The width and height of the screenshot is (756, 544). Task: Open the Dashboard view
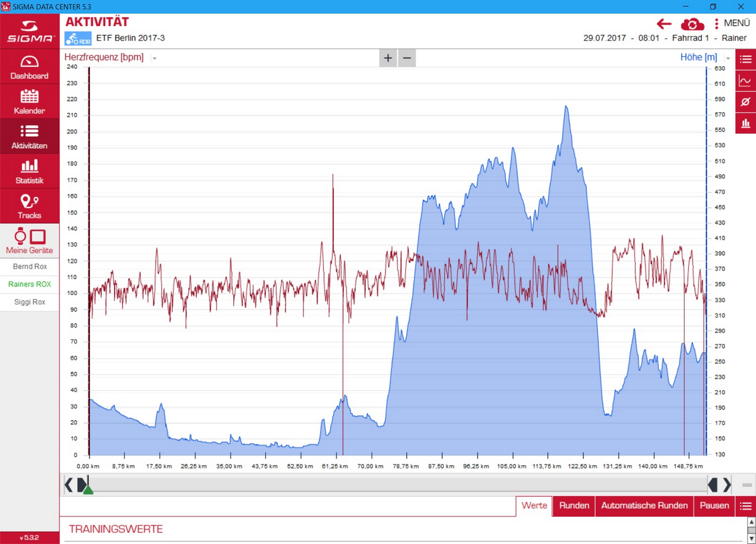[x=30, y=67]
